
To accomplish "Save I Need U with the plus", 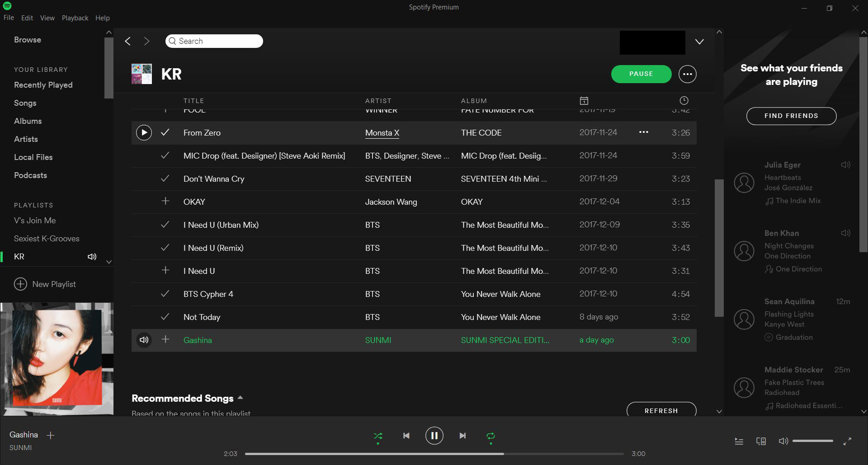I will 165,270.
